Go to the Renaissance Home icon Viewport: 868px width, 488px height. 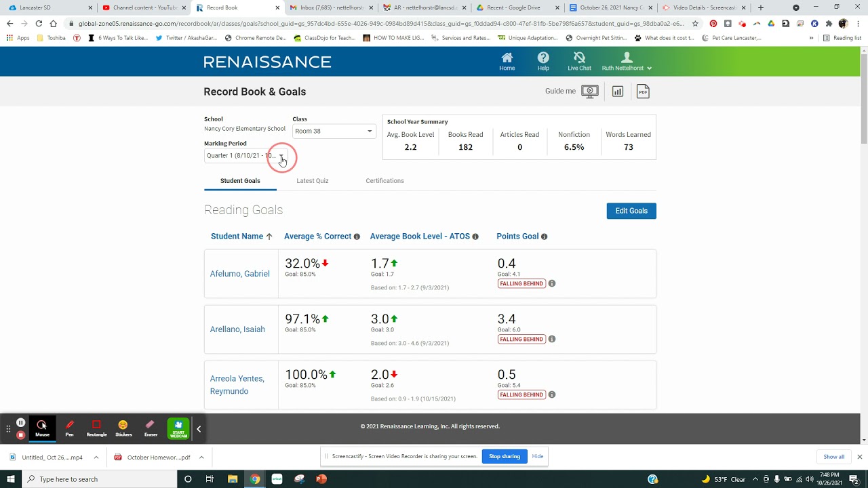[507, 61]
